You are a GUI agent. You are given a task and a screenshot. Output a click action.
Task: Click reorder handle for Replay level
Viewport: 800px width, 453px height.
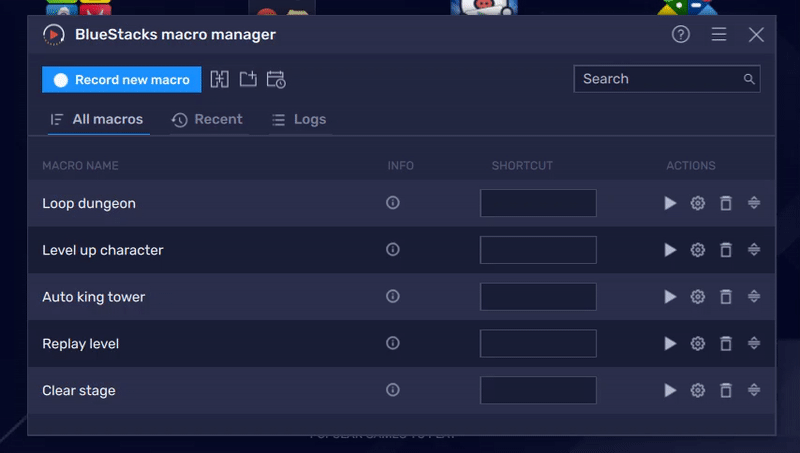pyautogui.click(x=754, y=343)
